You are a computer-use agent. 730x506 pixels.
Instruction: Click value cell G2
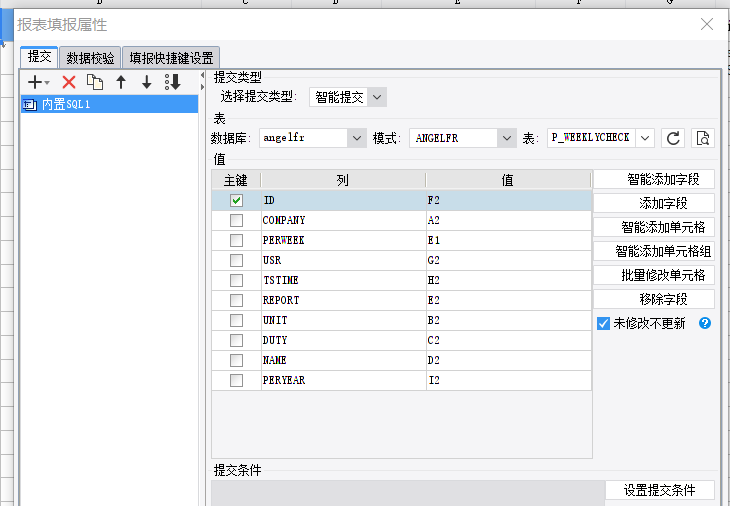pyautogui.click(x=509, y=260)
